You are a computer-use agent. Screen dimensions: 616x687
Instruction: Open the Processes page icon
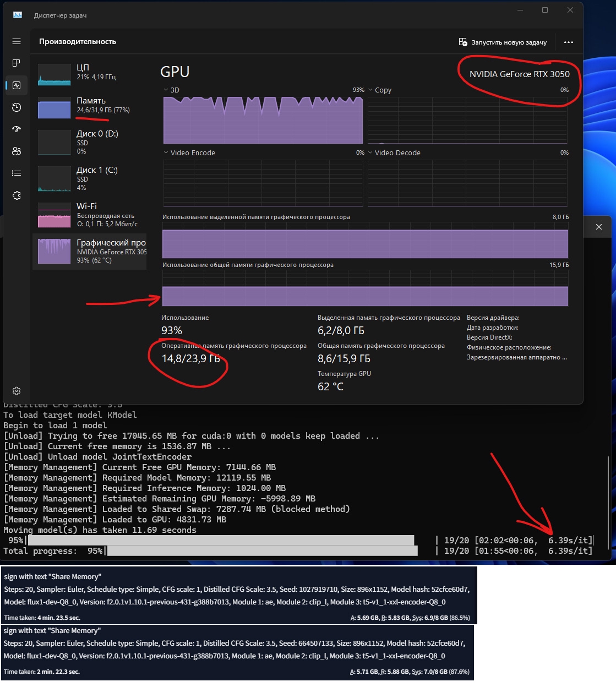coord(17,63)
